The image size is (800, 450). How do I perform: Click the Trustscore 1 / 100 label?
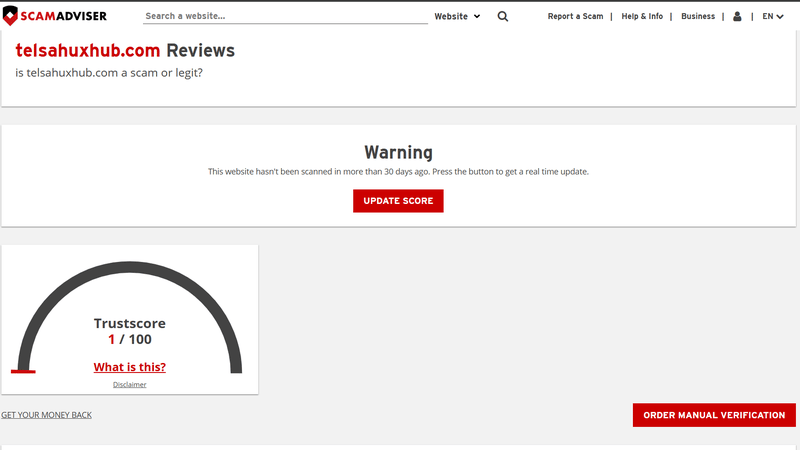130,331
